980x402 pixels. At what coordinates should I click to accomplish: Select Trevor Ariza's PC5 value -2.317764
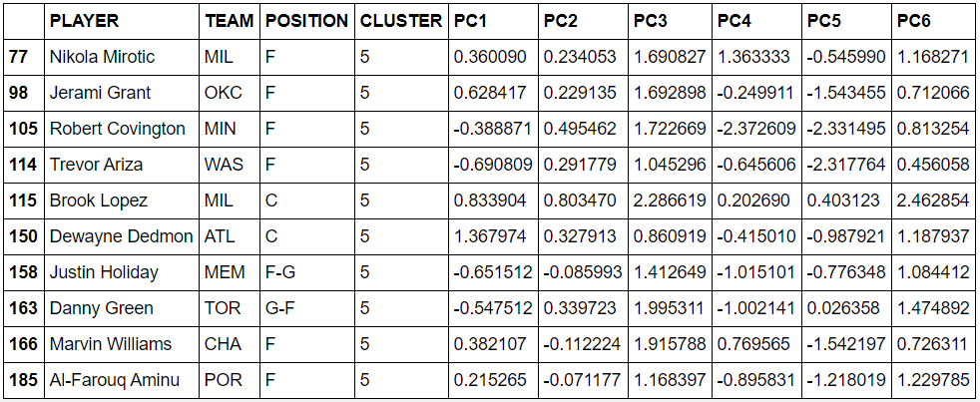click(846, 165)
